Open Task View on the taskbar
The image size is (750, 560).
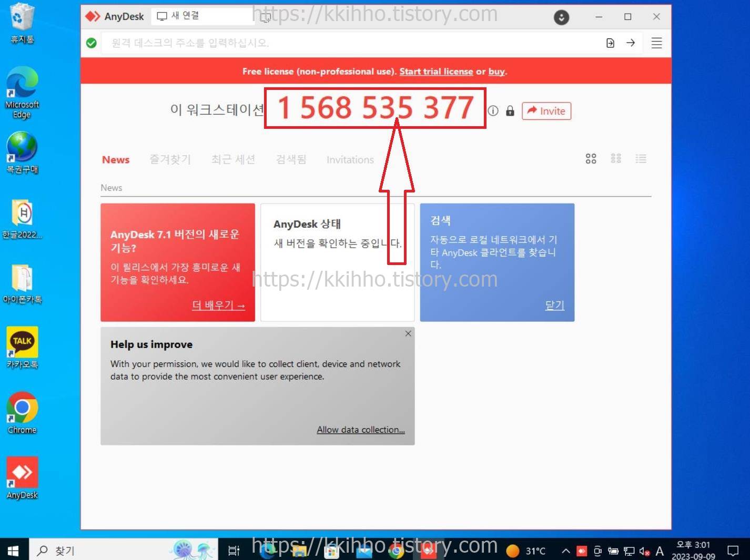coord(234,551)
